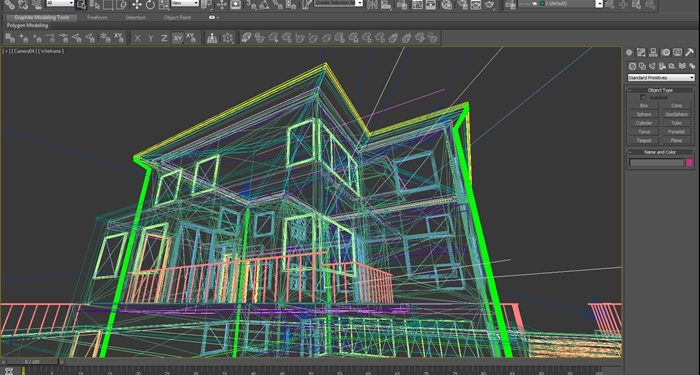Enable the AutoGrid checkbox

coord(643,97)
